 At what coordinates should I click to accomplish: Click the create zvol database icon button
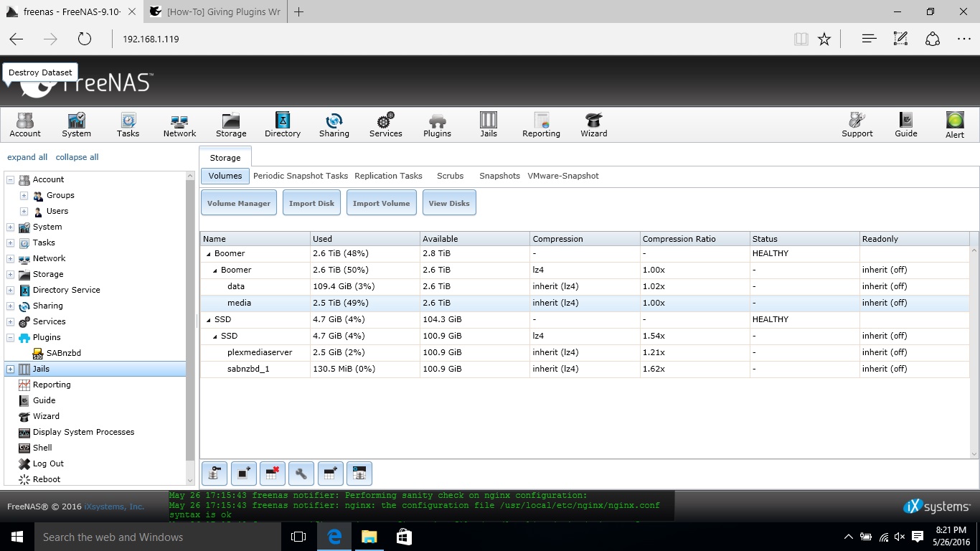tap(359, 474)
